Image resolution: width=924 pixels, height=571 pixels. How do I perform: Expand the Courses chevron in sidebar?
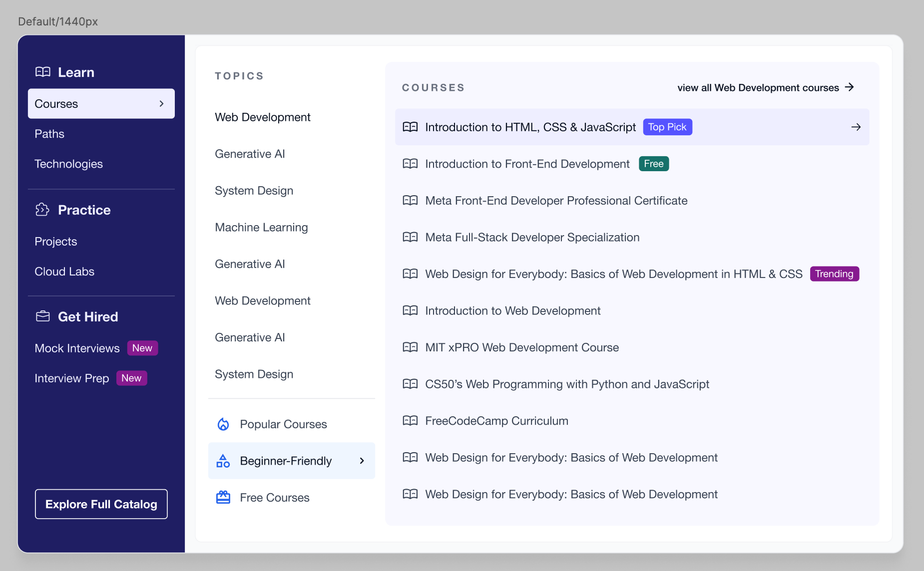pyautogui.click(x=161, y=104)
